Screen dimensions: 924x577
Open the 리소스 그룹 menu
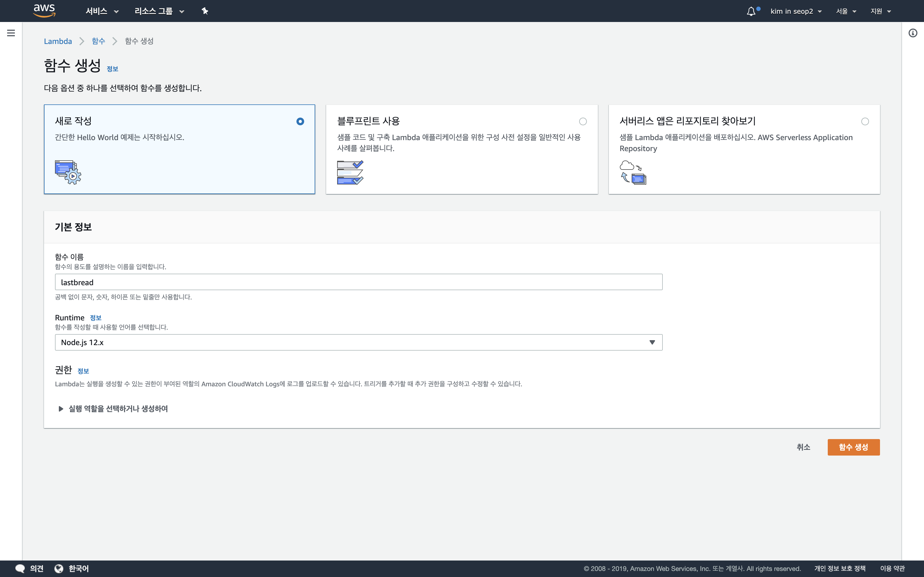click(x=159, y=11)
